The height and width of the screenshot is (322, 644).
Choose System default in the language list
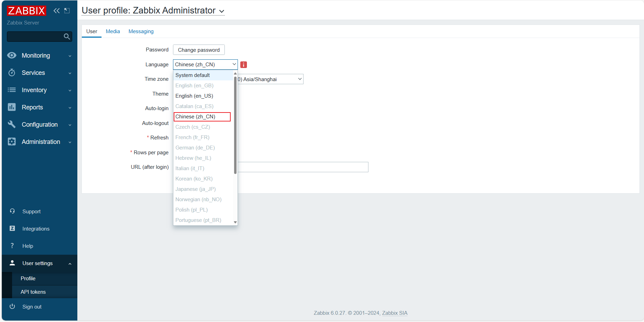tap(203, 75)
